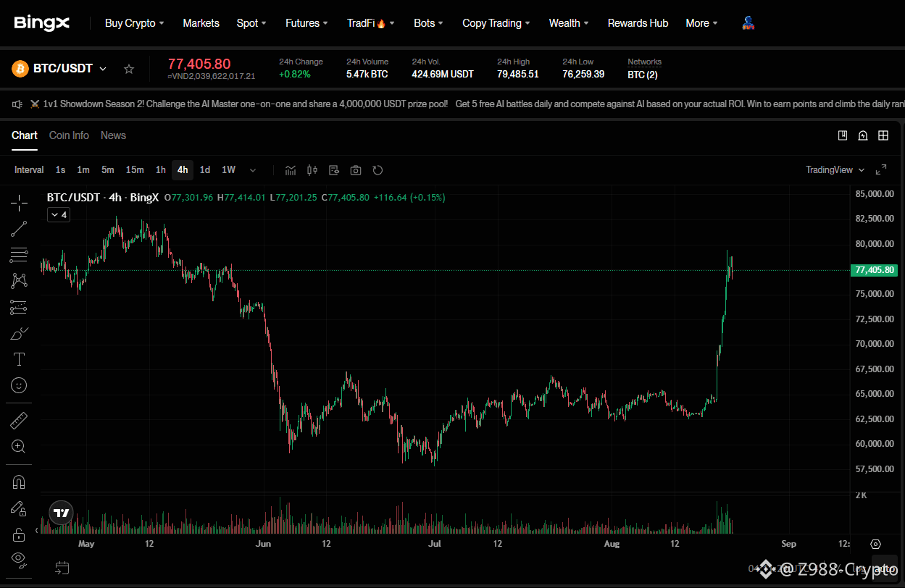Screen dimensions: 905x588
Task: Add BTC/USDT to favorites star
Action: [129, 69]
